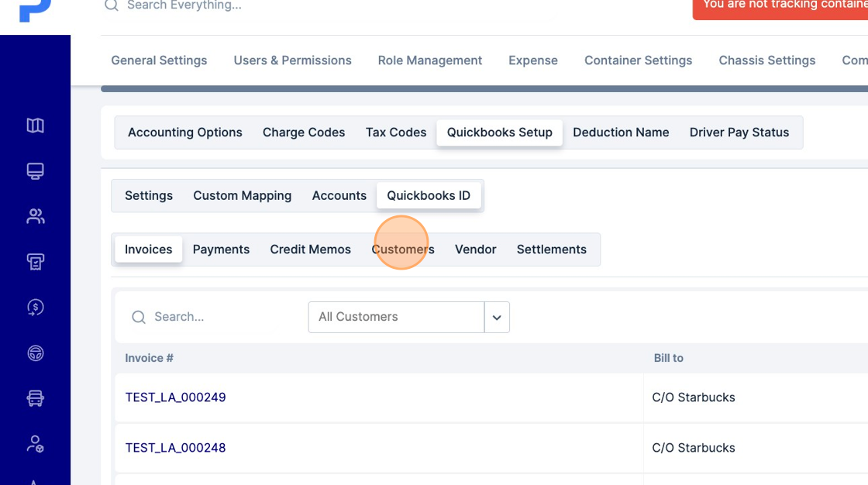Click C/O Starbucks in TEST_LA_000249 row
The image size is (868, 485).
(693, 397)
